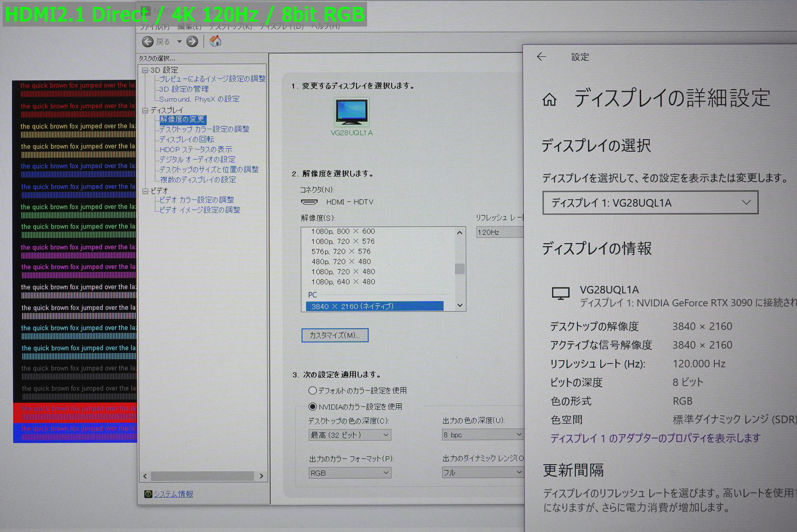Click task tree horizontal scrollbar thumb
This screenshot has height=532, width=797.
(202, 476)
